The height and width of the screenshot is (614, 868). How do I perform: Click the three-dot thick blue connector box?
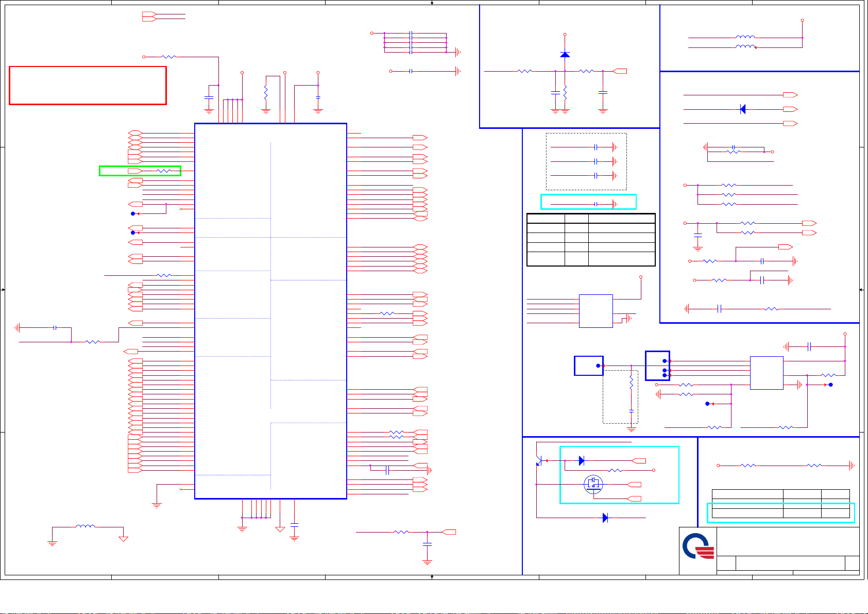(x=657, y=366)
